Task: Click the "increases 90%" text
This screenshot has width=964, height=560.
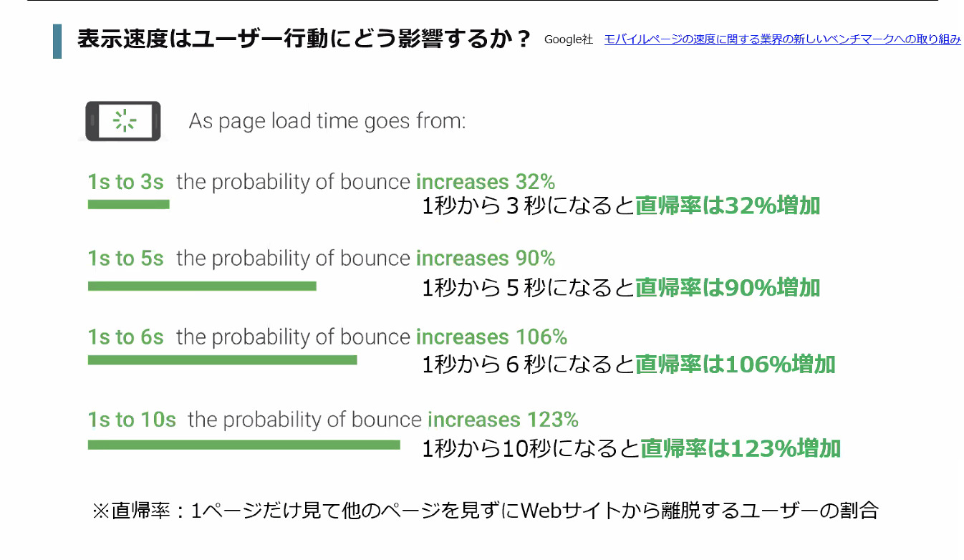Action: pos(486,258)
